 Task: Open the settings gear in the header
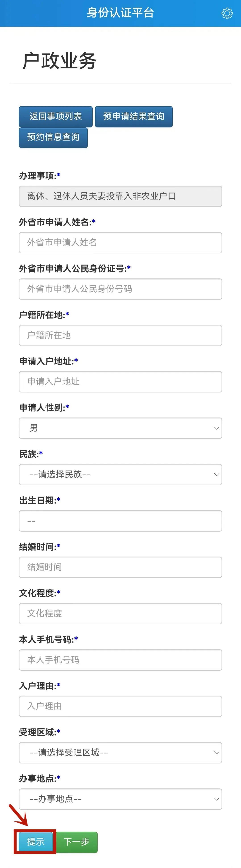point(227,13)
